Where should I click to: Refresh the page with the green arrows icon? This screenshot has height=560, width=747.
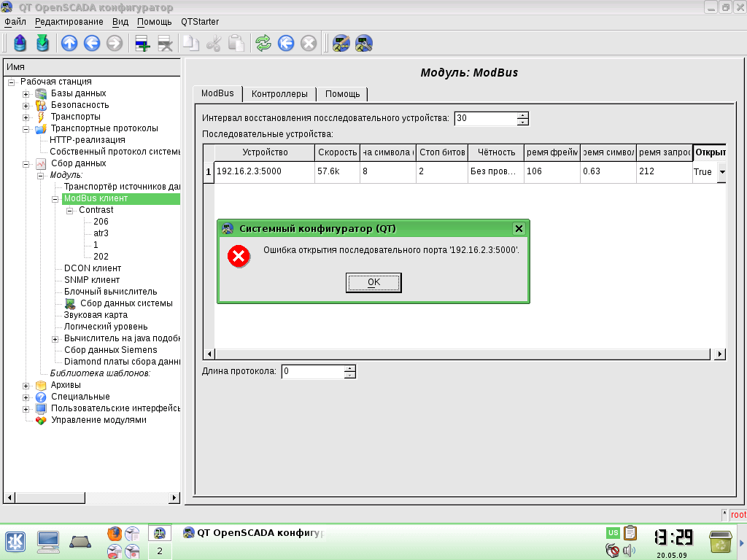pos(263,44)
